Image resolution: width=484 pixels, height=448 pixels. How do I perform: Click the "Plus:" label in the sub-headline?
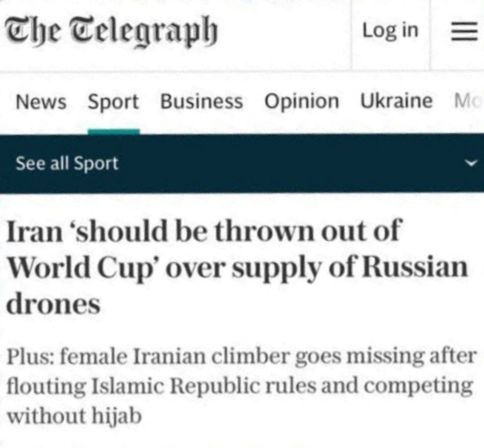(30, 357)
